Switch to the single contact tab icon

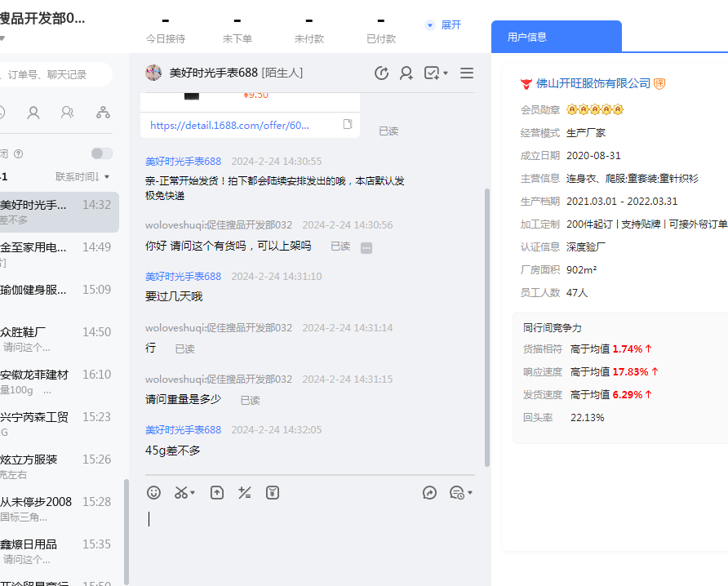click(x=33, y=113)
